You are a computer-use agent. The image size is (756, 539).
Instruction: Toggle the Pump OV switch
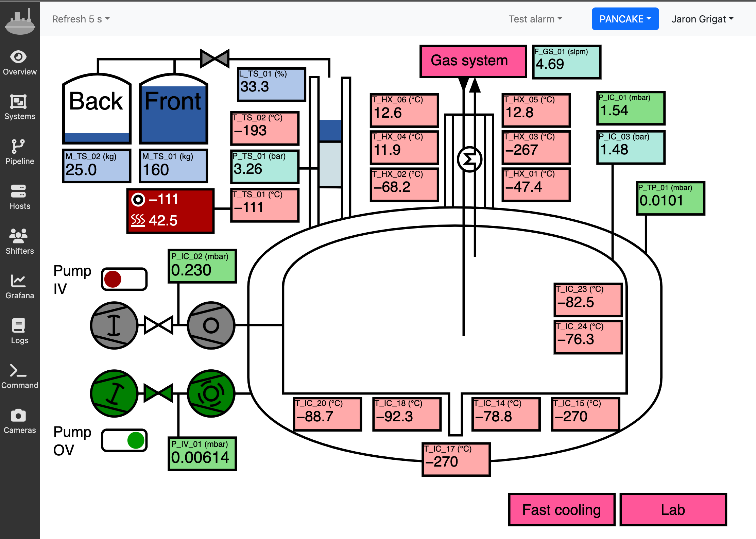(124, 440)
